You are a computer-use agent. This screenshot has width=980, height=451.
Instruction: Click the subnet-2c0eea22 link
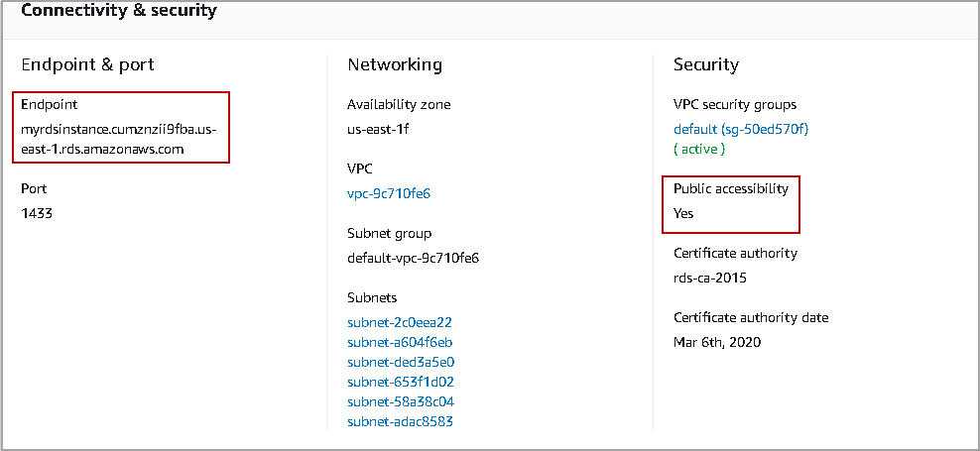pyautogui.click(x=400, y=322)
